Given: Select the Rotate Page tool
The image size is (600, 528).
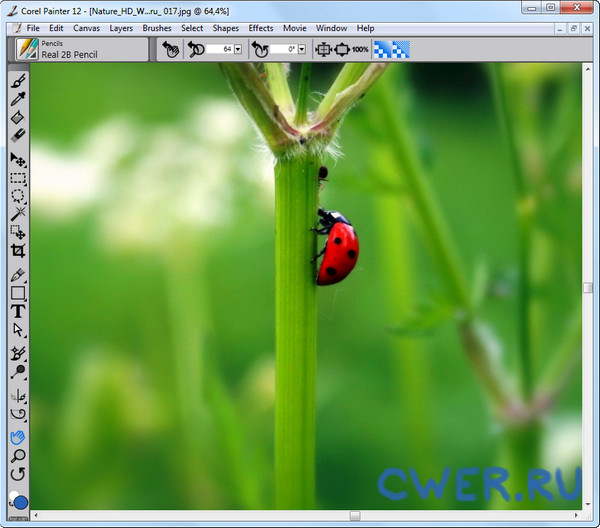Looking at the screenshot, I should point(18,474).
